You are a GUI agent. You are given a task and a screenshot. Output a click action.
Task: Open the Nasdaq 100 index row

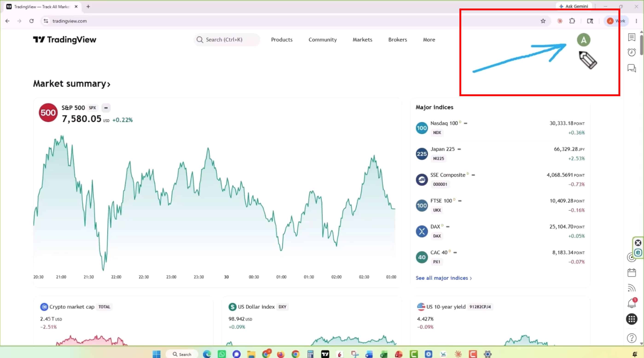(500, 128)
